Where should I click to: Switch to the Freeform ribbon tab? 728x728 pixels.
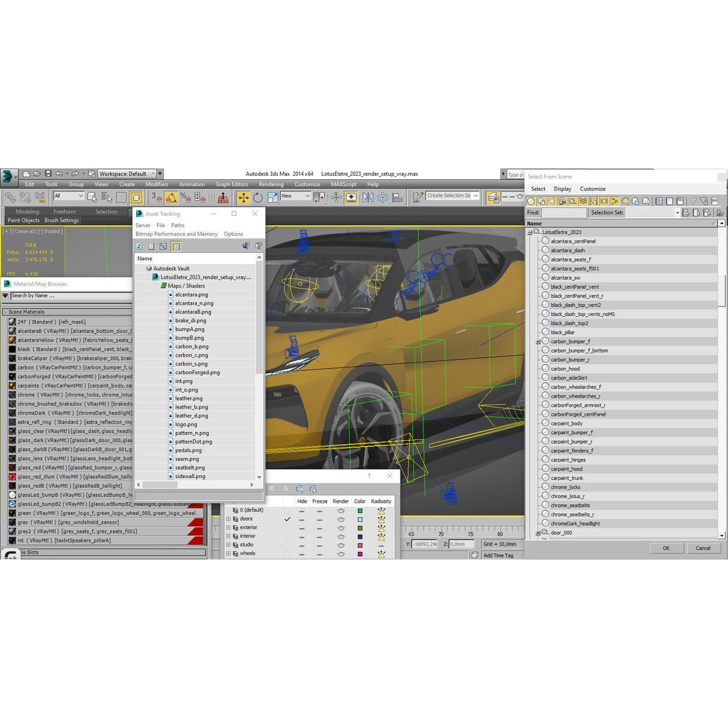[64, 212]
